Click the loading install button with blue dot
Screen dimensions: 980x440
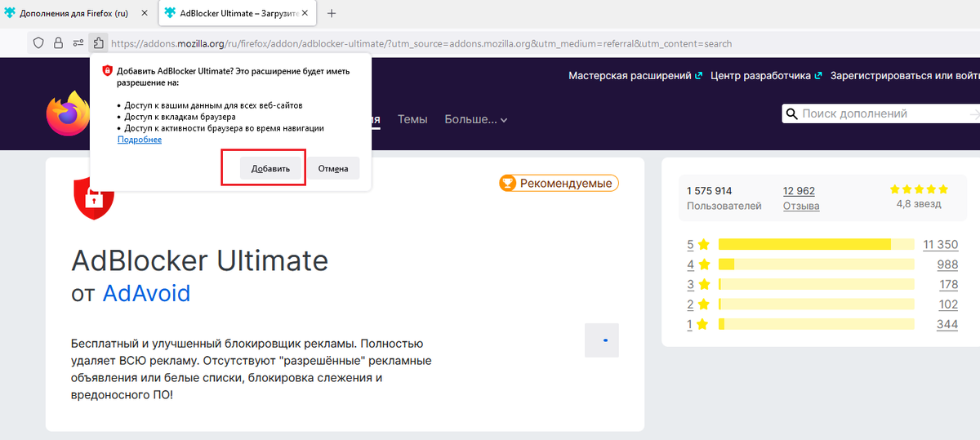(x=602, y=340)
